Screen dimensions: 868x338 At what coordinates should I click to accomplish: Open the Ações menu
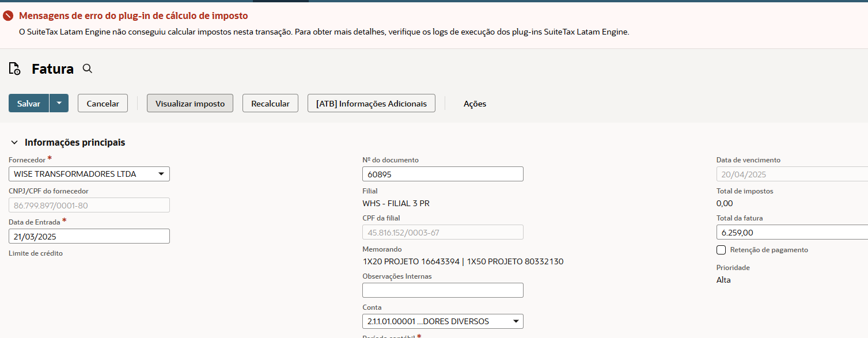click(x=475, y=104)
